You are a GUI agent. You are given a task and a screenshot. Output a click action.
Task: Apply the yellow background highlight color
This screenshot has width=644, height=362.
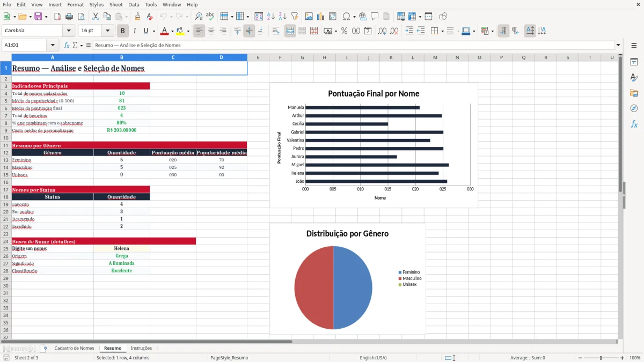click(x=180, y=31)
